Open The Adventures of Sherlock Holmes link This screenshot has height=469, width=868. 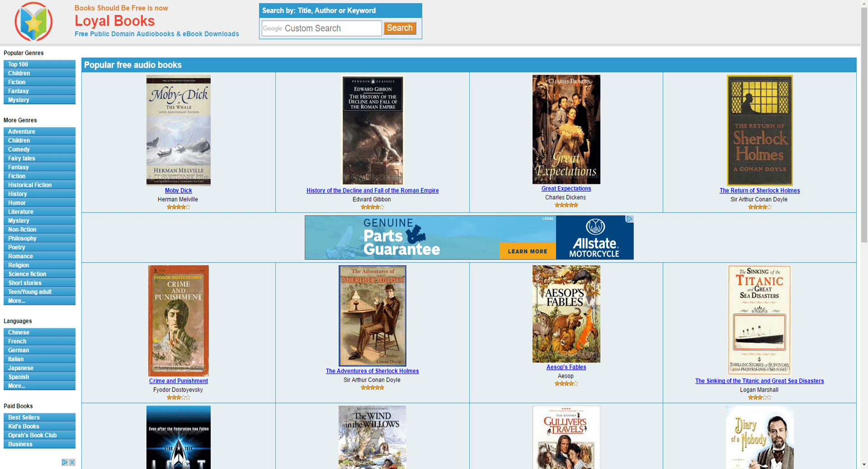372,371
